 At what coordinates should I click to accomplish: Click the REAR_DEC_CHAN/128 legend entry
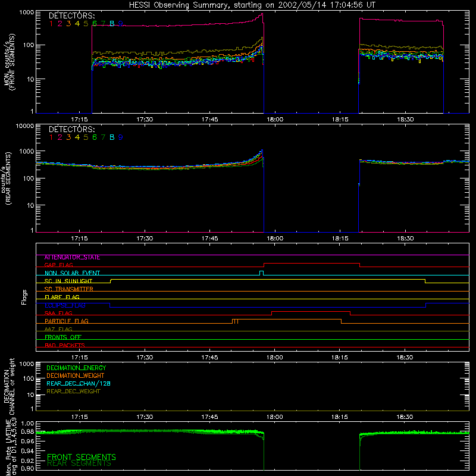[x=79, y=384]
